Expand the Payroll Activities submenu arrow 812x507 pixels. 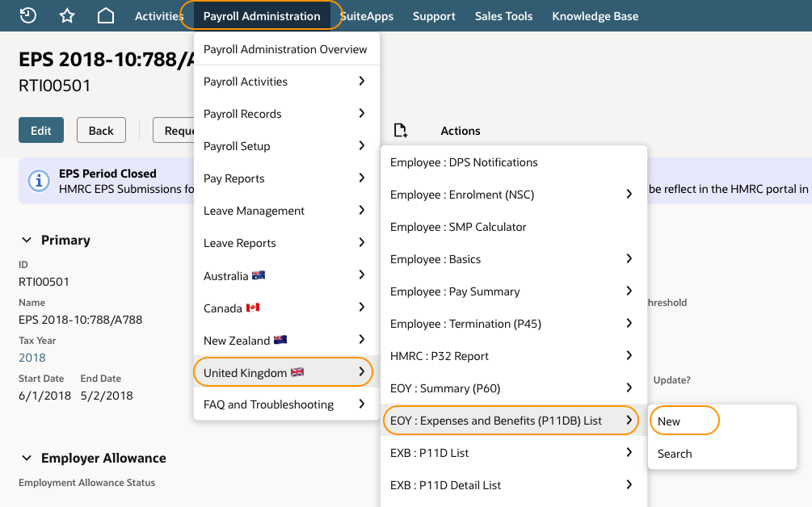point(361,82)
